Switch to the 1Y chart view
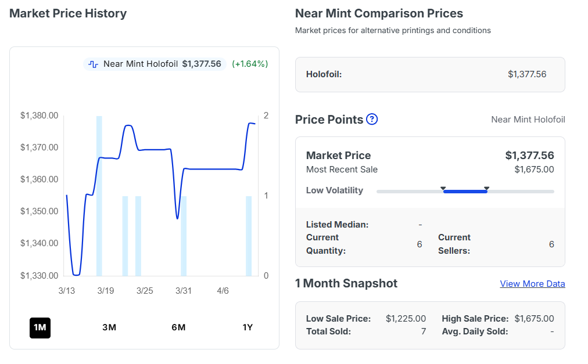588x364 pixels. [x=248, y=327]
